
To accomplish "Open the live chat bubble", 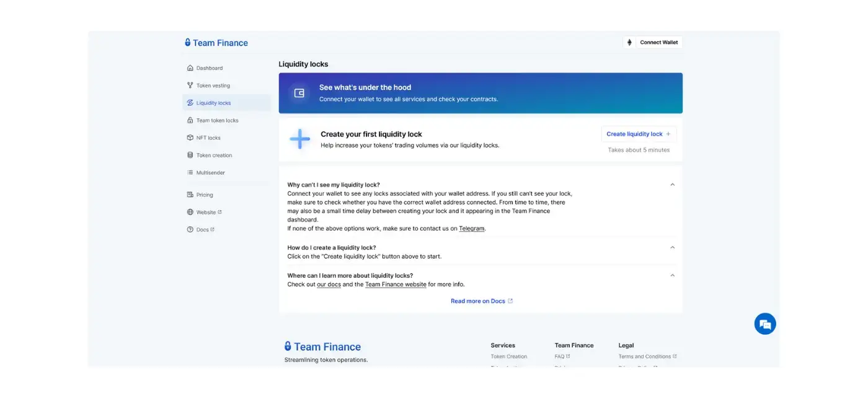I will tap(765, 324).
